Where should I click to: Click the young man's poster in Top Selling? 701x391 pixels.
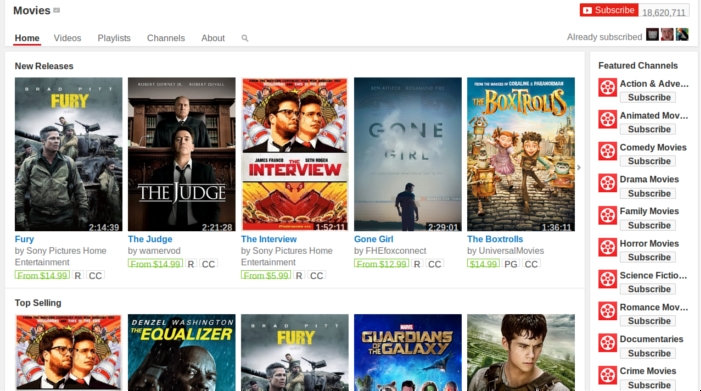(521, 353)
